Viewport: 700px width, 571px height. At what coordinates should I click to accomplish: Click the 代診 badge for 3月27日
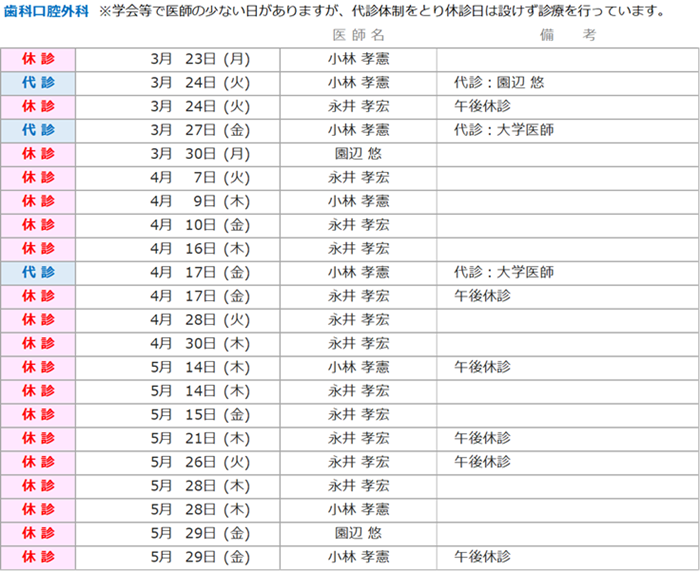[39, 130]
